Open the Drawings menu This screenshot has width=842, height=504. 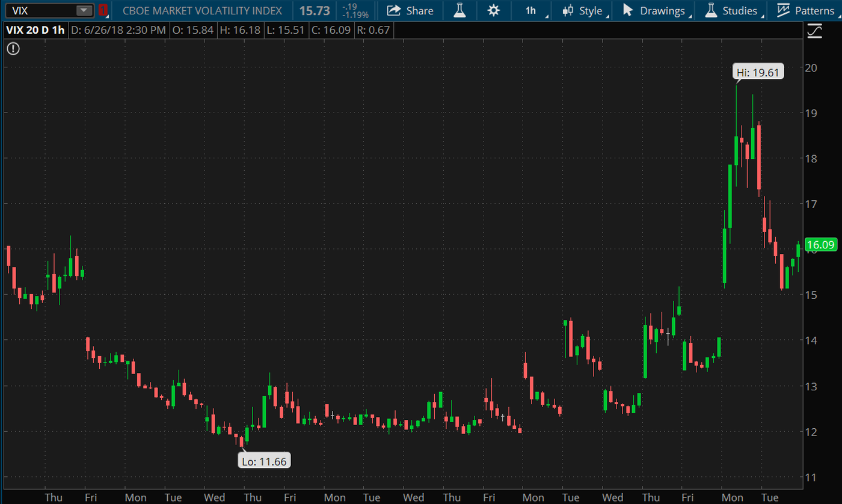654,10
